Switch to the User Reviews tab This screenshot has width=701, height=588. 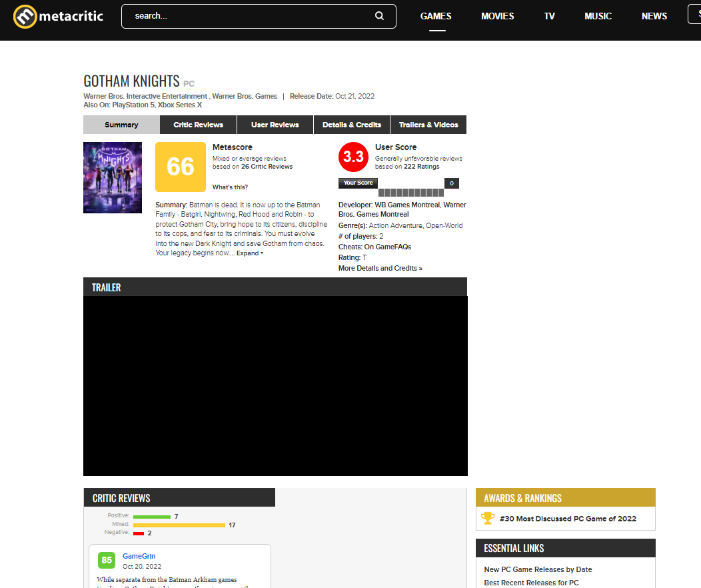click(275, 125)
